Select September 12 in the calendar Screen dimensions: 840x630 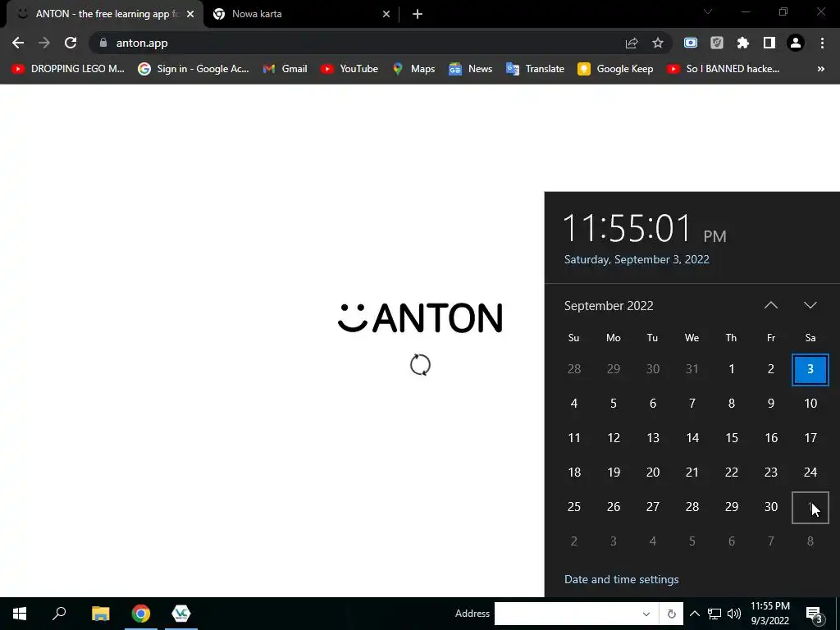point(614,438)
